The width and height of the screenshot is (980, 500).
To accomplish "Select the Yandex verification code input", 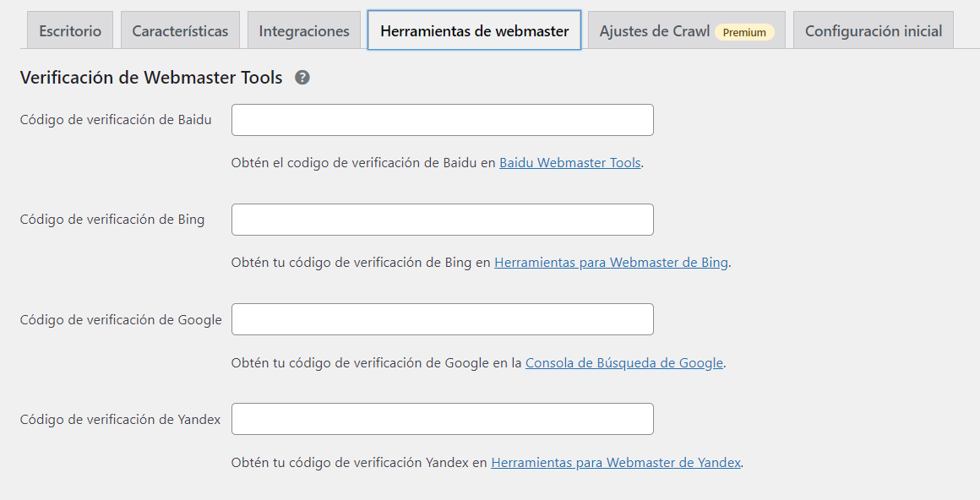I will 442,419.
